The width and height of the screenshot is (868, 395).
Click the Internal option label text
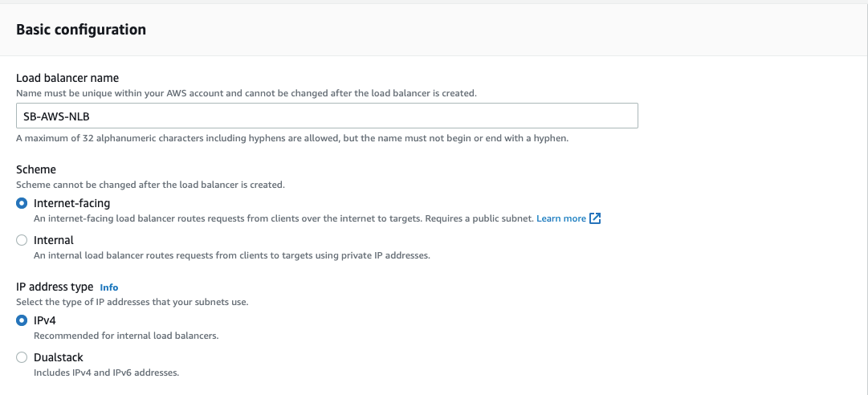[54, 240]
